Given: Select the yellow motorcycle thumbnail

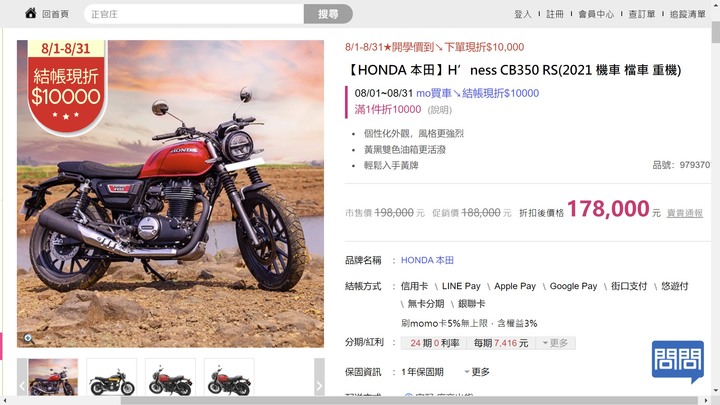Looking at the screenshot, I should point(112,377).
